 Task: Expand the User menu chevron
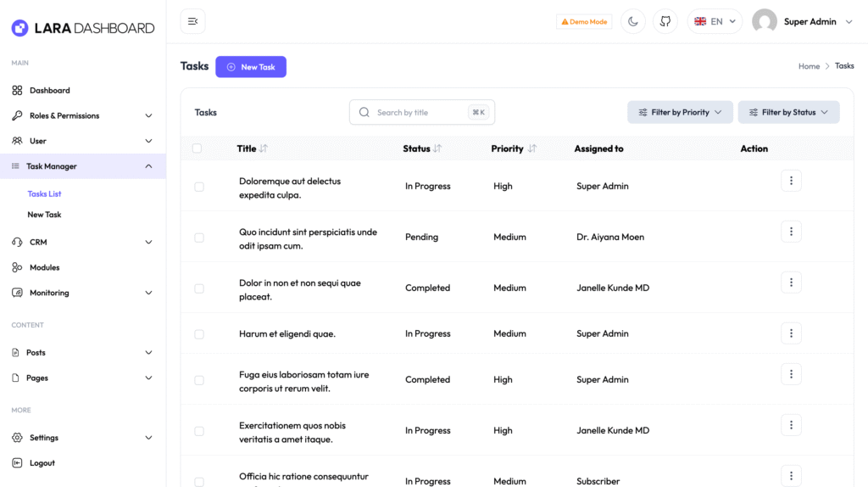coord(148,142)
